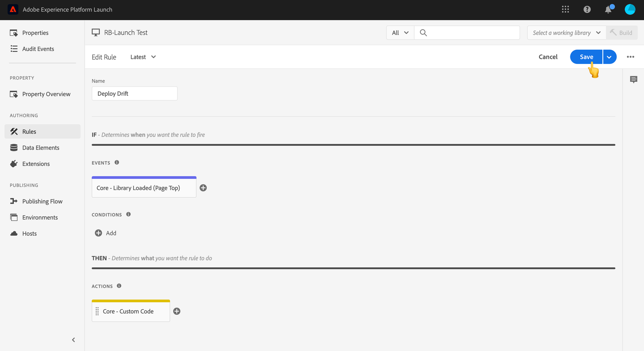Click the rule Name input field
Image resolution: width=644 pixels, height=351 pixels.
coord(134,94)
